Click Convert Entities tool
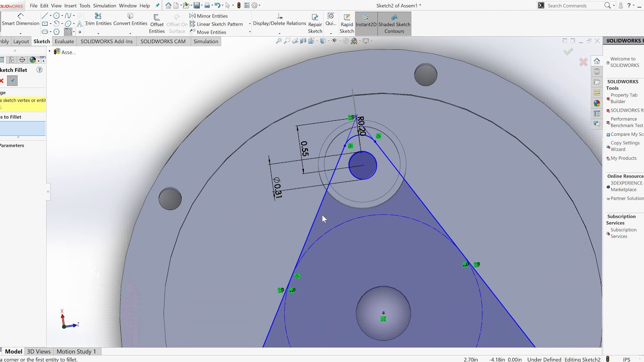This screenshot has height=362, width=644. [130, 20]
